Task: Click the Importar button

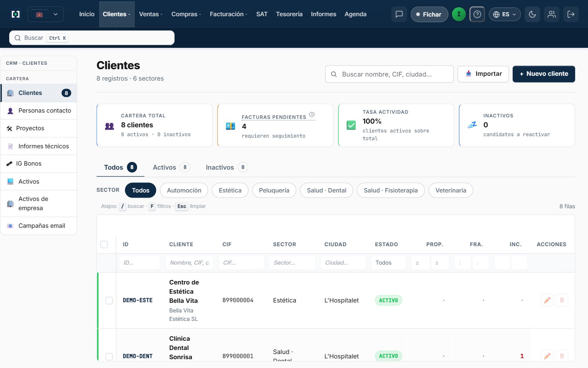Action: (483, 74)
